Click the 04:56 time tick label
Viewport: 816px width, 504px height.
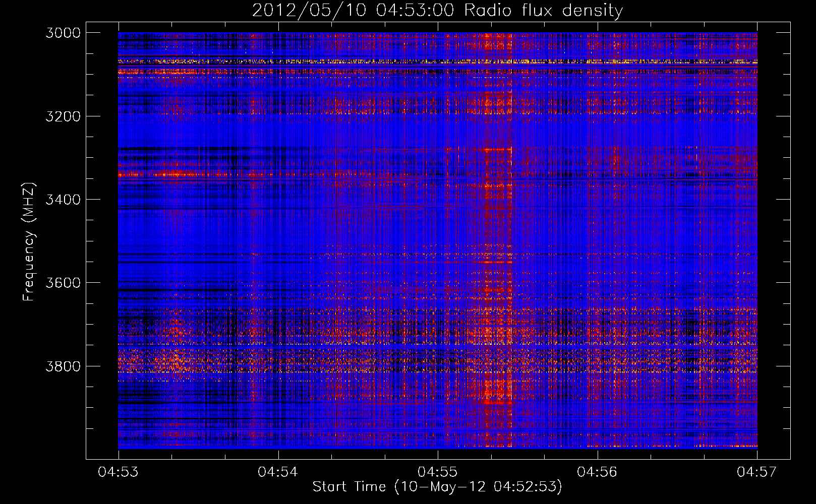tap(597, 472)
